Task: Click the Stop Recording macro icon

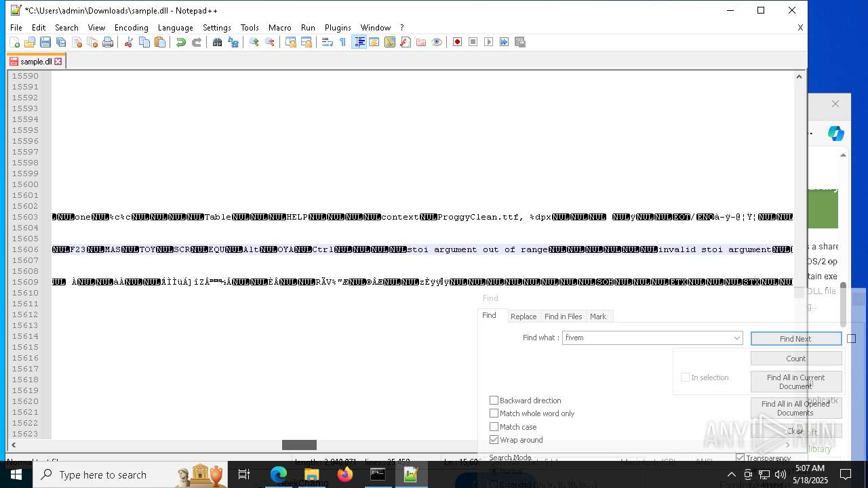Action: coord(473,42)
